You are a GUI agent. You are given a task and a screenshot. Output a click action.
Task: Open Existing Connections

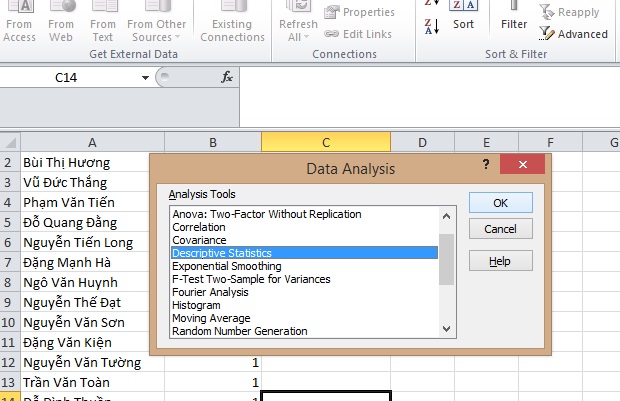coord(232,23)
